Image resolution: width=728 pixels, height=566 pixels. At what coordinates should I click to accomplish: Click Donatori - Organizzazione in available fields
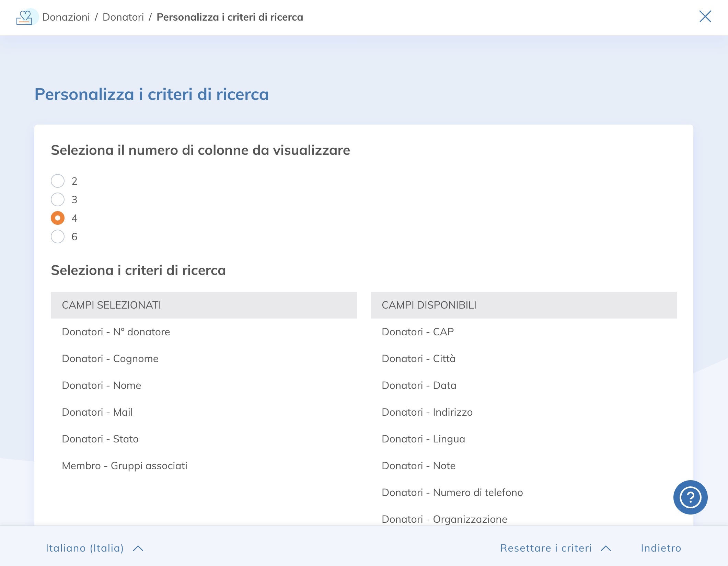444,519
